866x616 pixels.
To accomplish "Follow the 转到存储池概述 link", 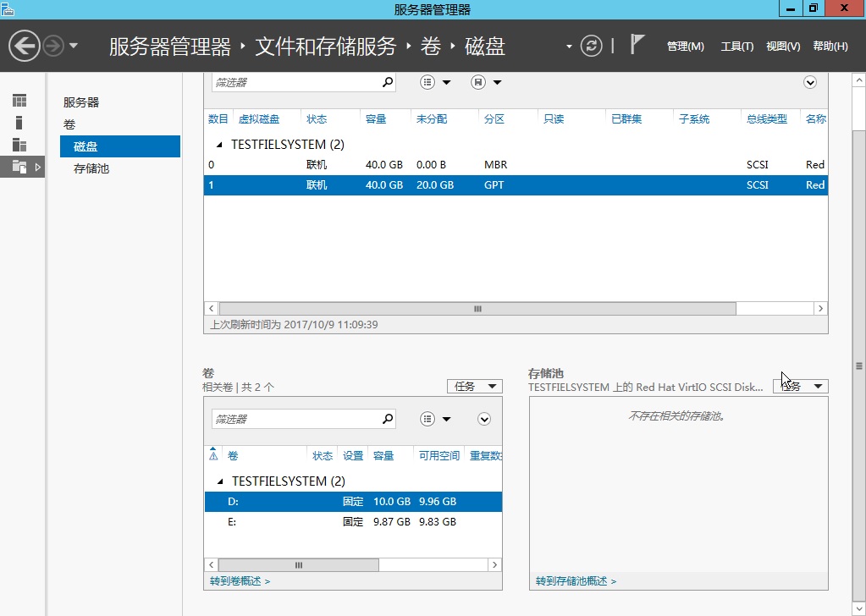I will coord(574,580).
